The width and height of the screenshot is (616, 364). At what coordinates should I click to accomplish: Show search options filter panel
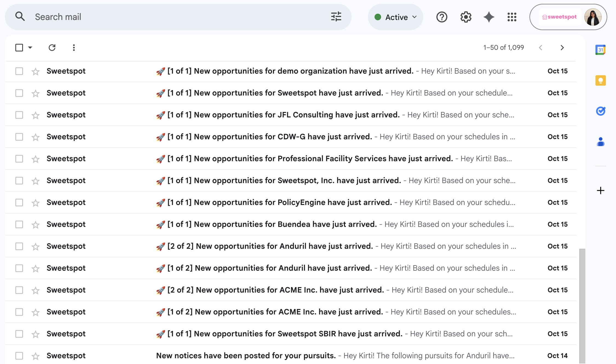(x=336, y=17)
